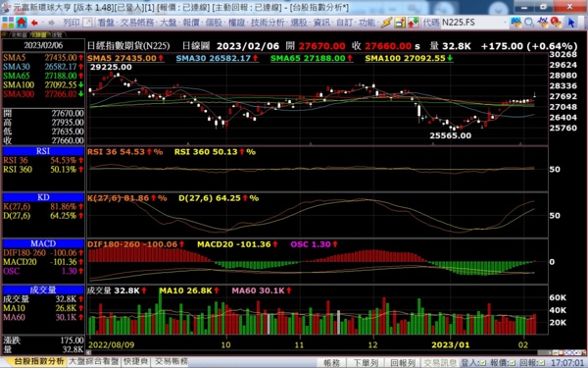Click the popup arrow icon beside 列印
The image size is (588, 368).
87,23
